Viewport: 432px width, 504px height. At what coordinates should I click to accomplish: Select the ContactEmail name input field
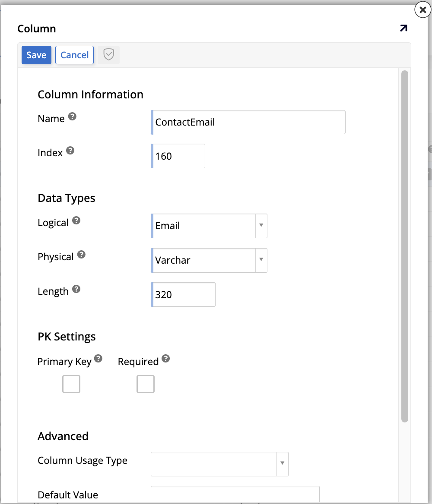coord(248,122)
